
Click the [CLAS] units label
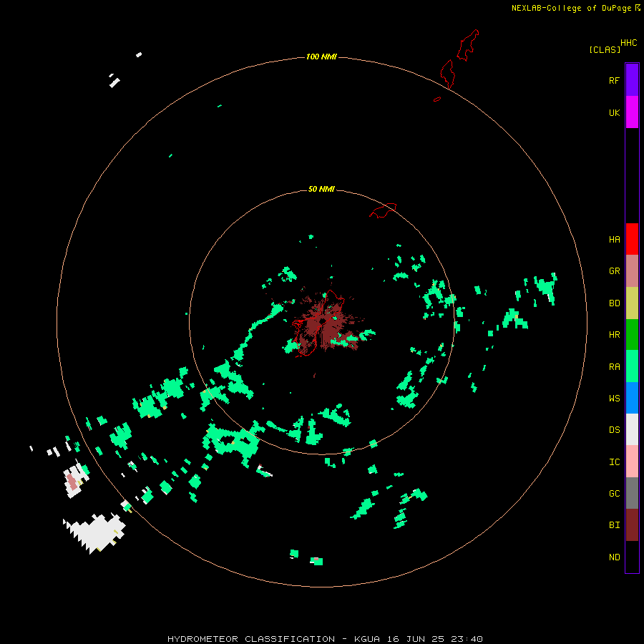click(x=605, y=50)
